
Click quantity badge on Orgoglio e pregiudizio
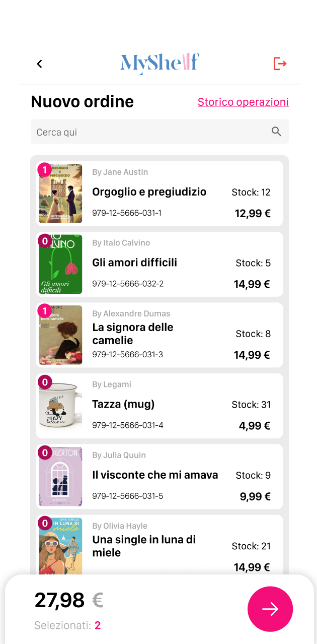pos(45,170)
